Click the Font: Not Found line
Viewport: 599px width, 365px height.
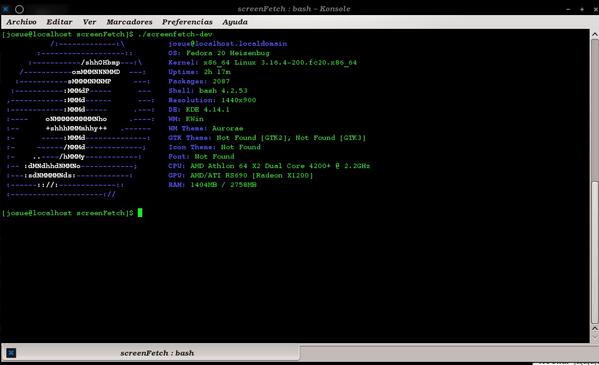click(x=201, y=156)
